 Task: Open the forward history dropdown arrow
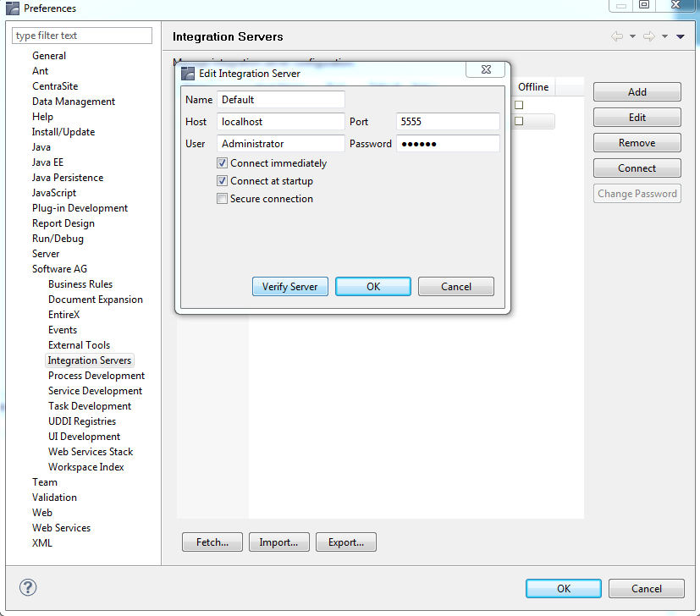[665, 36]
